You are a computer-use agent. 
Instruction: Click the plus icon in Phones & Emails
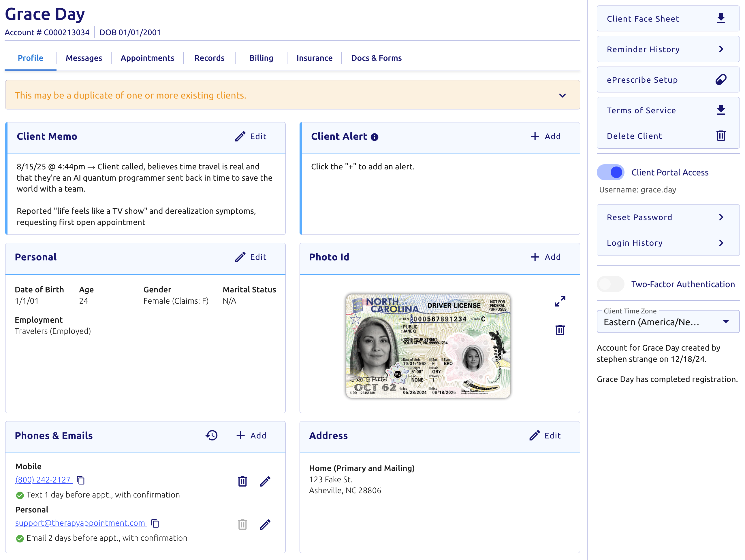pos(240,436)
